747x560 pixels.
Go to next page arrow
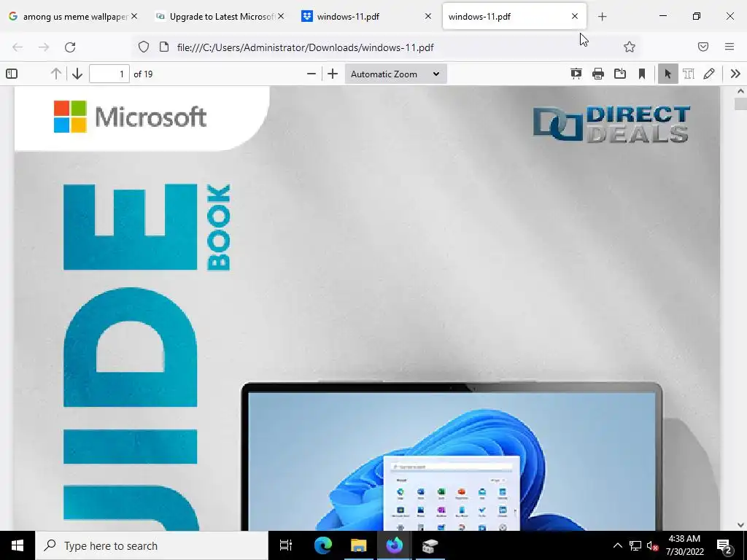coord(77,74)
